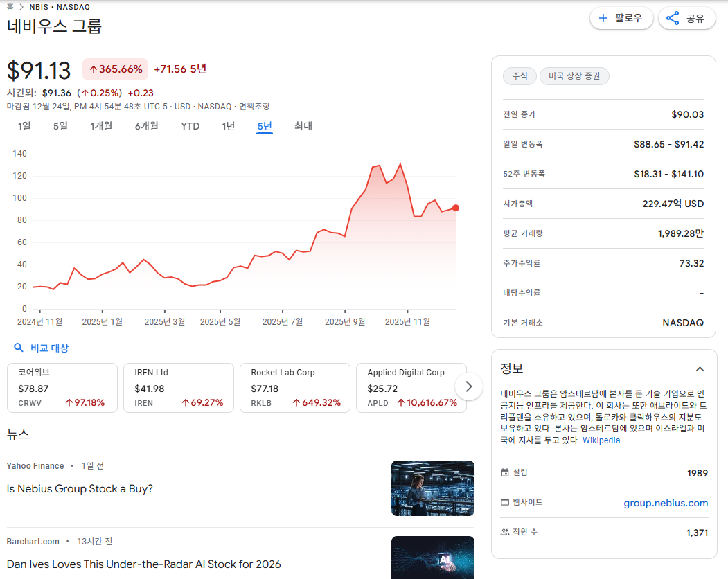The height and width of the screenshot is (579, 728).
Task: Click the 주식 chip
Action: coord(520,75)
